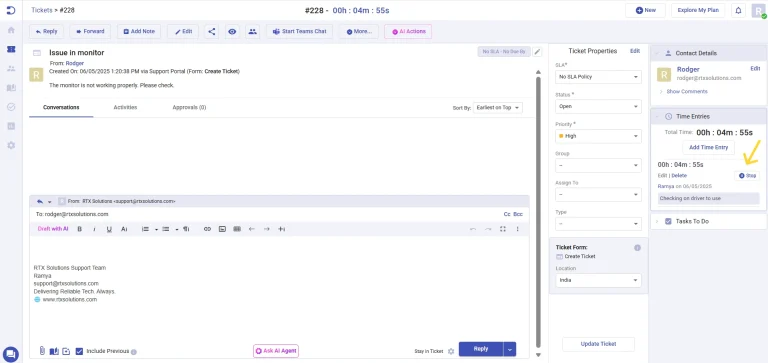Switch to the Activities tab
The image size is (768, 363).
125,107
